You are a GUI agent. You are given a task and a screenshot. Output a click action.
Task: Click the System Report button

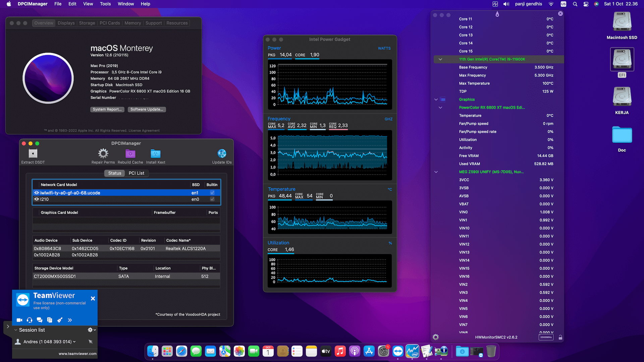[x=107, y=109]
